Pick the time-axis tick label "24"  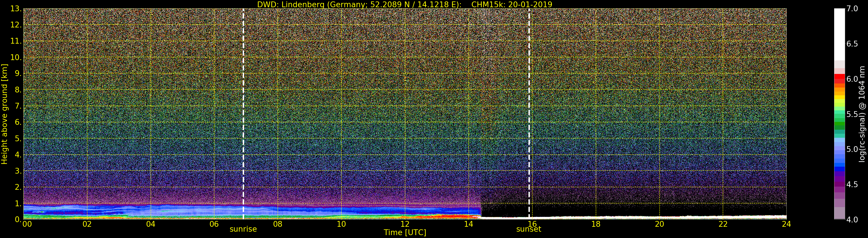tap(786, 224)
